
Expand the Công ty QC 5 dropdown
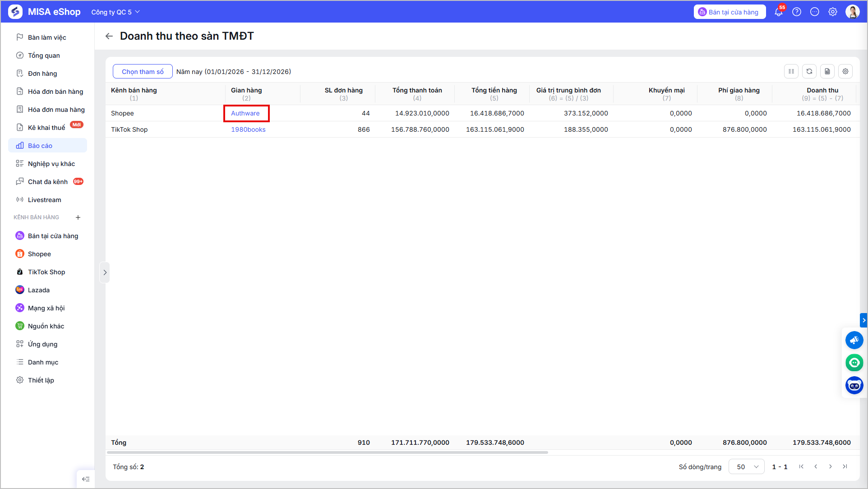tap(115, 12)
